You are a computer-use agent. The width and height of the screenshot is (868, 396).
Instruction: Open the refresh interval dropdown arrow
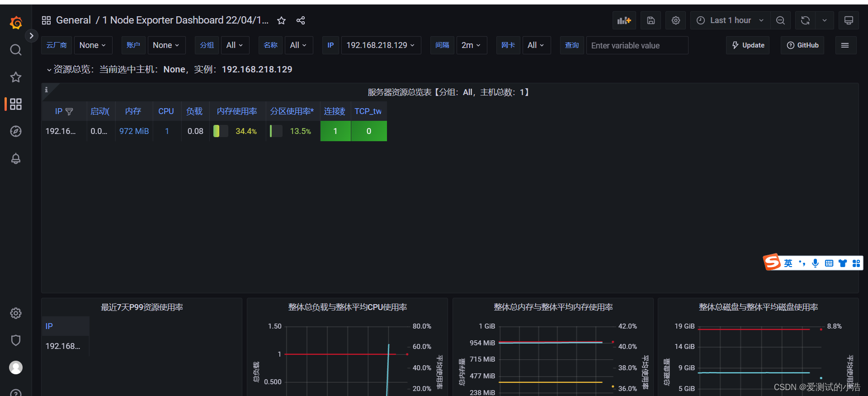[x=825, y=20]
